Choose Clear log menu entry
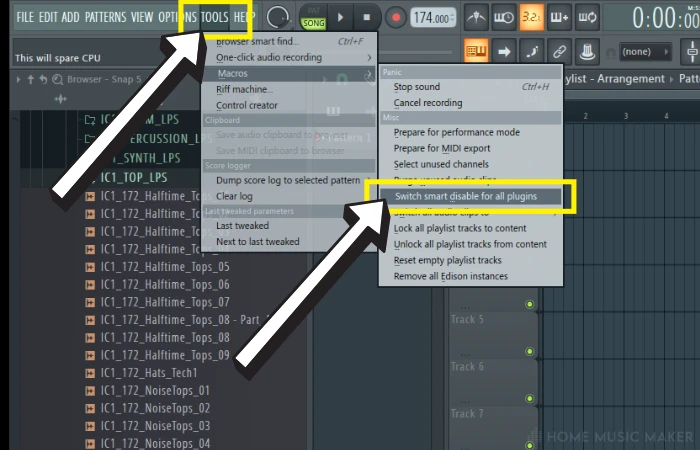The width and height of the screenshot is (700, 450). coord(289,196)
